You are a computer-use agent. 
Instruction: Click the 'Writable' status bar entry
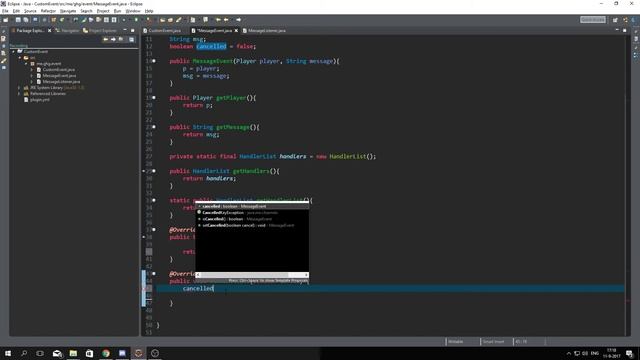(456, 342)
